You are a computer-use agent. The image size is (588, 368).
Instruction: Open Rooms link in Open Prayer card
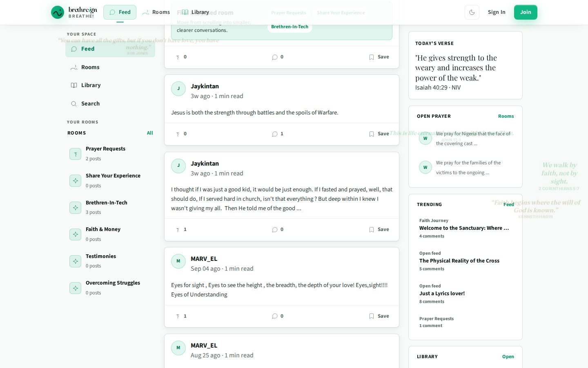506,116
